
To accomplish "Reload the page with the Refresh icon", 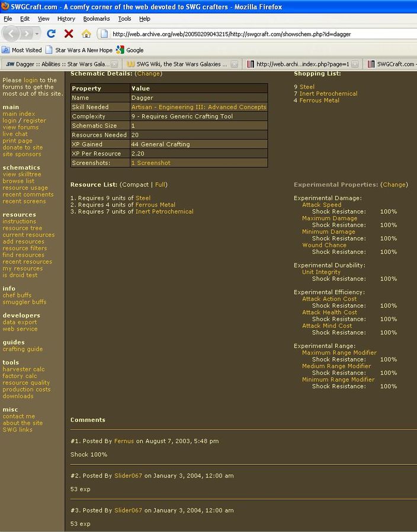I will click(x=52, y=34).
